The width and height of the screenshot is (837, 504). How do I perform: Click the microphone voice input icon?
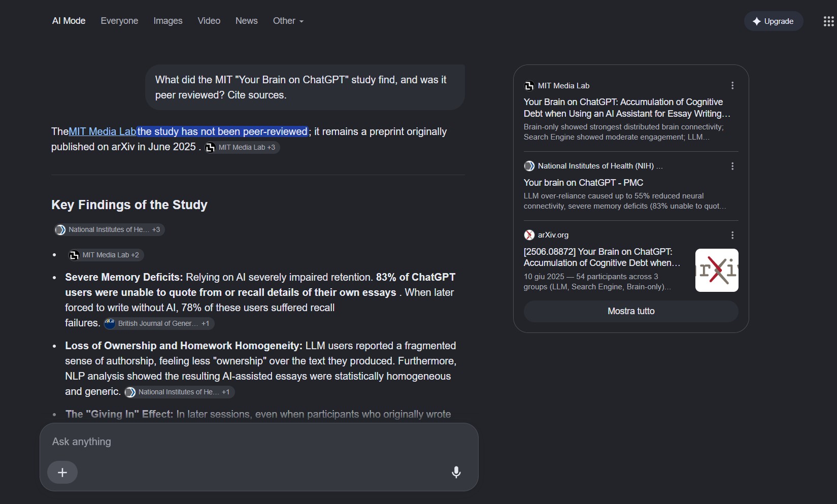456,473
